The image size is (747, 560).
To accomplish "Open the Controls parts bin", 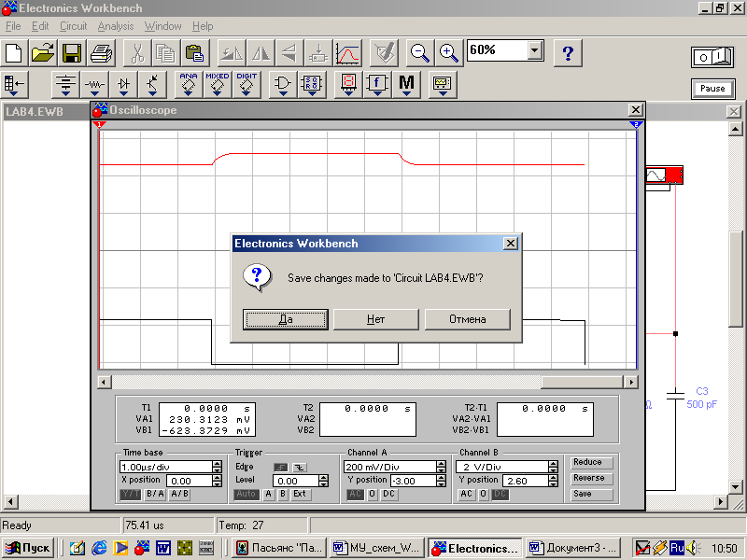I will coord(377,85).
